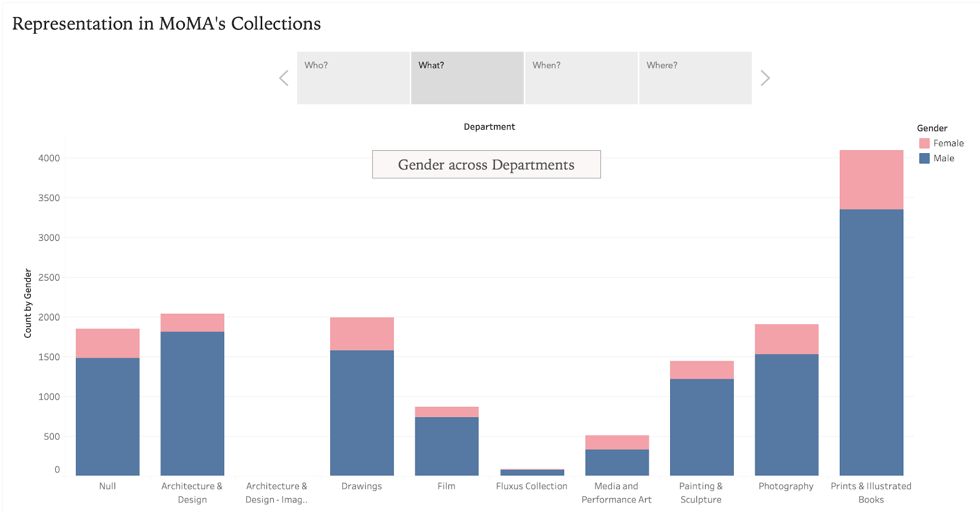
Task: Click the Male legend color swatch
Action: point(924,158)
